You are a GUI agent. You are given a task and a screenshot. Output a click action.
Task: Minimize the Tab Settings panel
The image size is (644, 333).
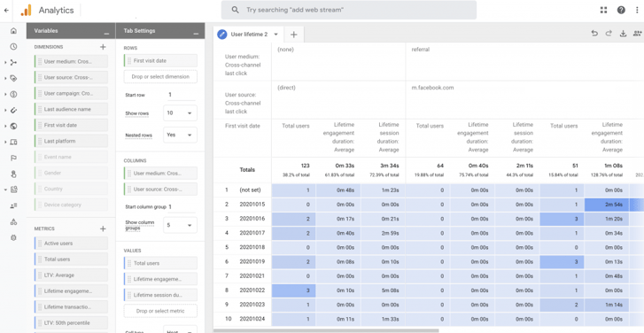[196, 33]
